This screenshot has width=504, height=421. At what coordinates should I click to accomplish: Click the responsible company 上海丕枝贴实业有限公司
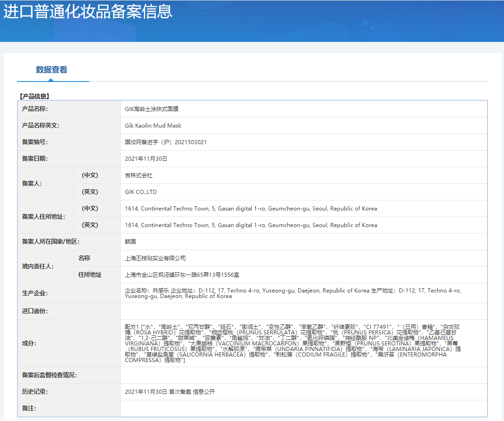(x=155, y=258)
